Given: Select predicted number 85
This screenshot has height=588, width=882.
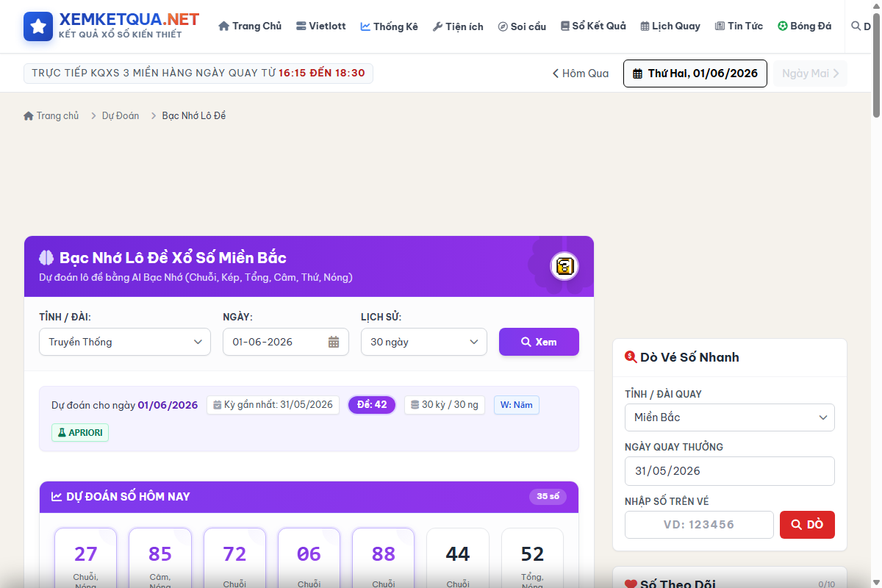Looking at the screenshot, I should 160,558.
